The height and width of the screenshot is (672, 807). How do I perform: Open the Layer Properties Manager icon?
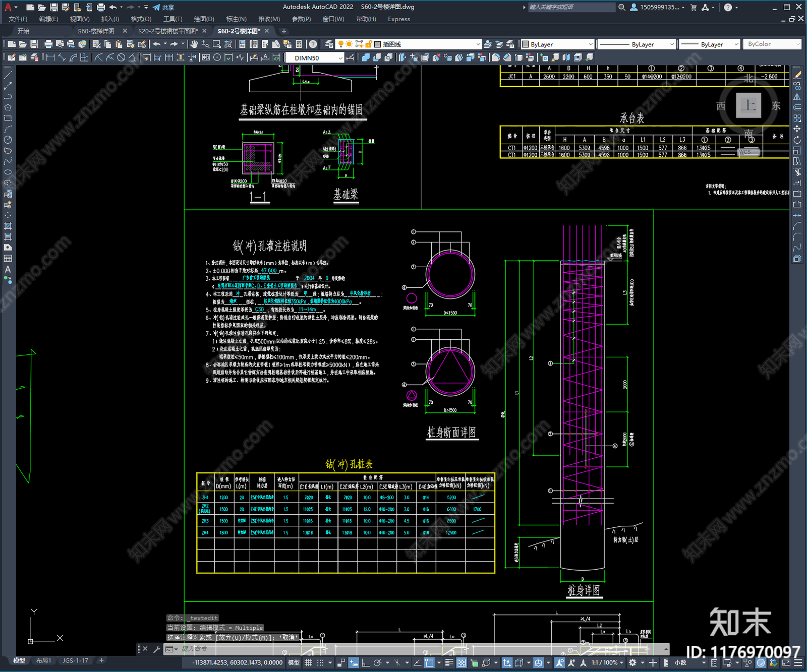coord(329,44)
